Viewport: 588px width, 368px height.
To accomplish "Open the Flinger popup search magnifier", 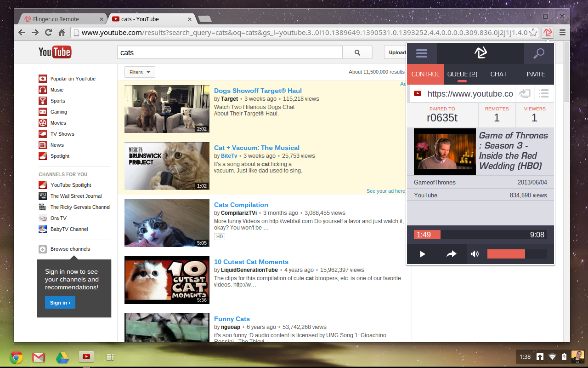I will point(539,54).
